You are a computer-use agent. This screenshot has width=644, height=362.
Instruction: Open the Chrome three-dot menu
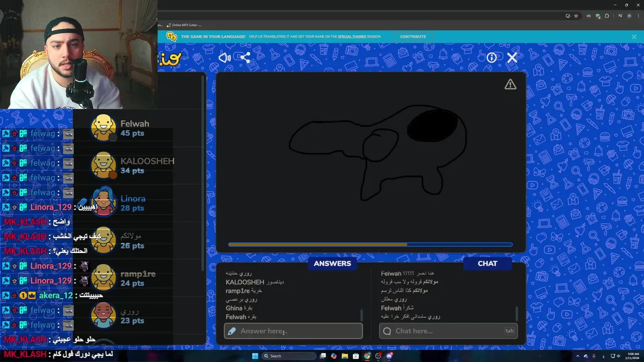(x=638, y=16)
